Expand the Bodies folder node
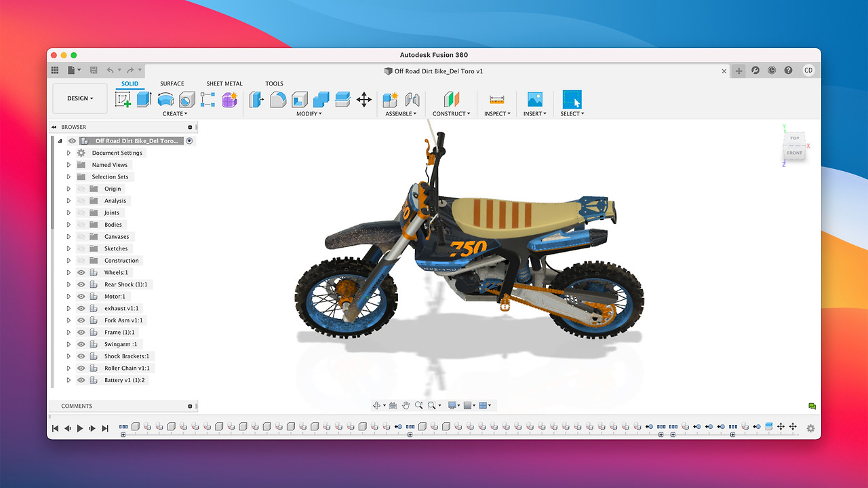868x488 pixels. pyautogui.click(x=68, y=225)
